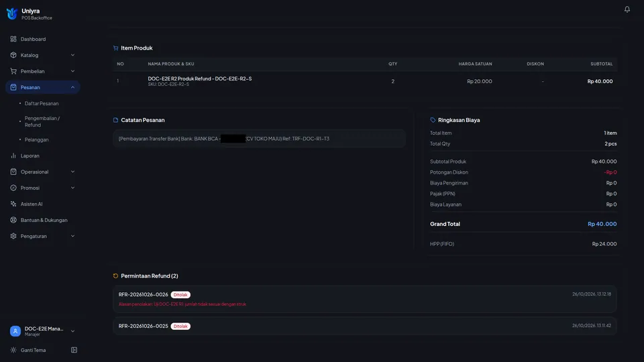Expand the Katalog menu chevron

[x=72, y=55]
